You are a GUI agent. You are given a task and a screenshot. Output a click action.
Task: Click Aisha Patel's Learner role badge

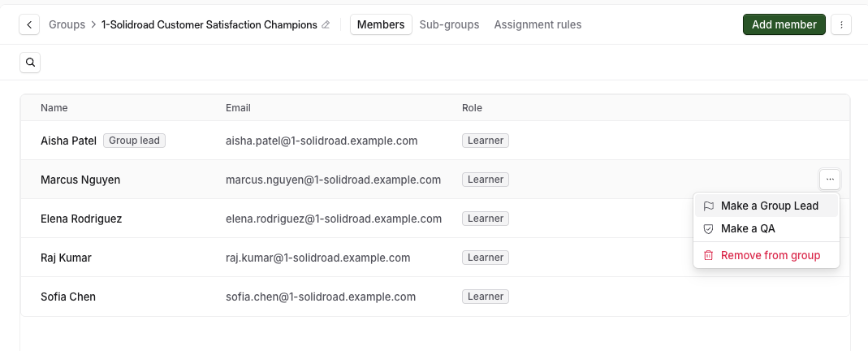point(486,141)
